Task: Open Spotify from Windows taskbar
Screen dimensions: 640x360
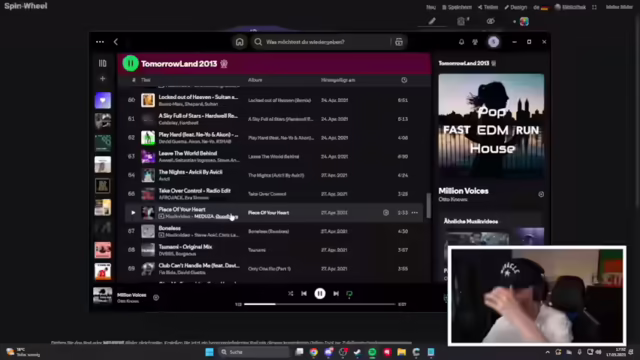Action: point(372,352)
